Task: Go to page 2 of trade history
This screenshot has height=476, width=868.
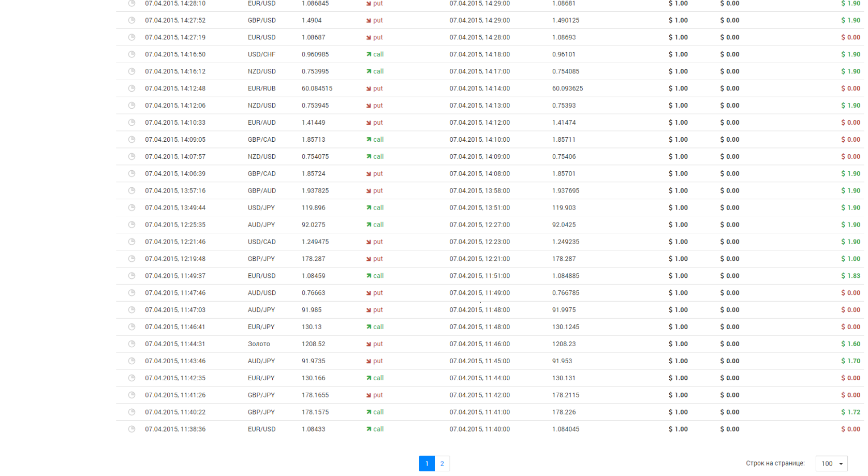Action: coord(442,464)
